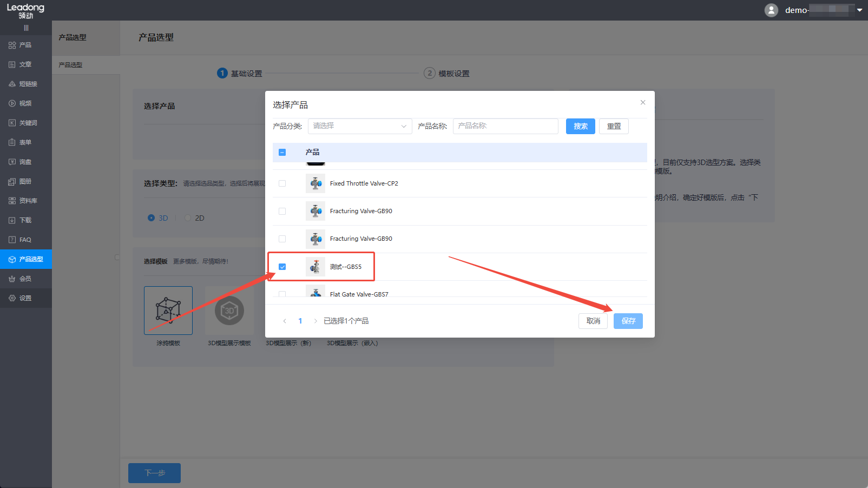Toggle the select-all checkbox in 产品 header
The width and height of the screenshot is (868, 488).
(282, 153)
